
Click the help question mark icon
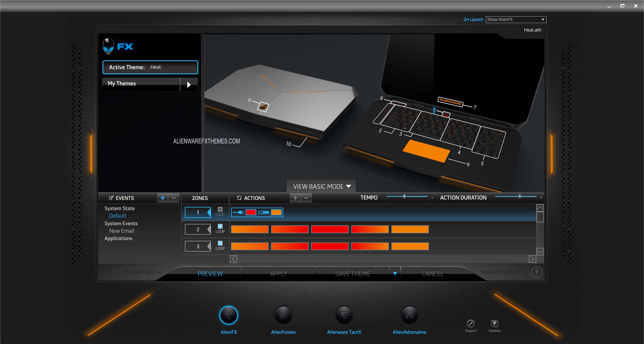[x=536, y=272]
